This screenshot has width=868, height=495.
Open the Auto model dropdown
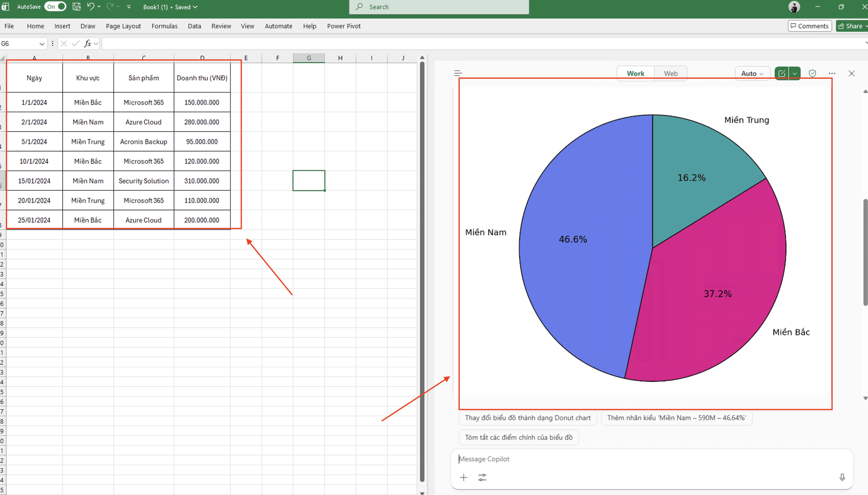tap(752, 74)
